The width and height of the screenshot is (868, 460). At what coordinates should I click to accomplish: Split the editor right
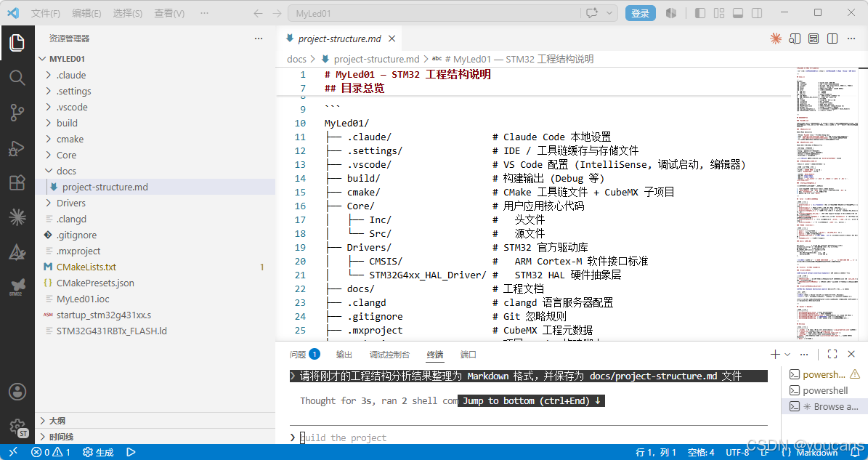click(832, 39)
